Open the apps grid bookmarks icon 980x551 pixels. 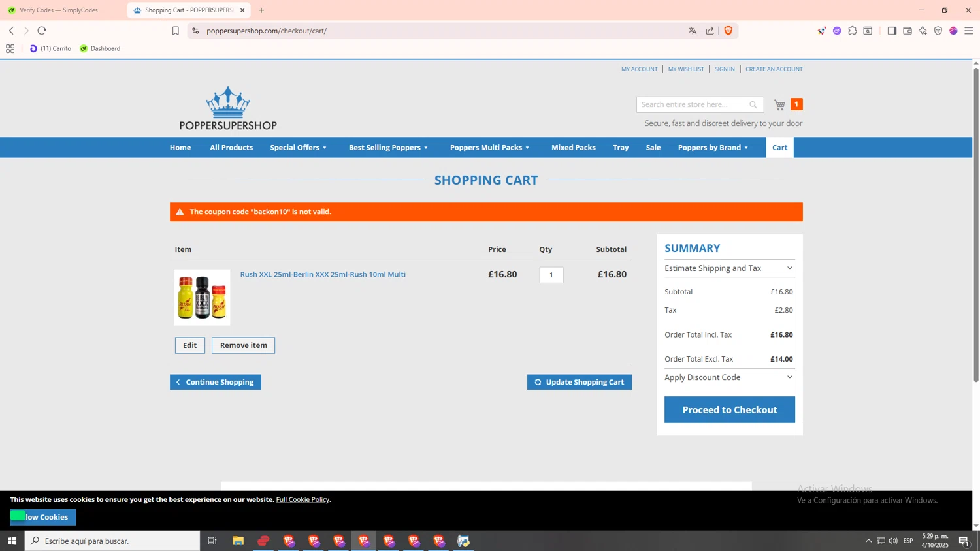coord(10,48)
